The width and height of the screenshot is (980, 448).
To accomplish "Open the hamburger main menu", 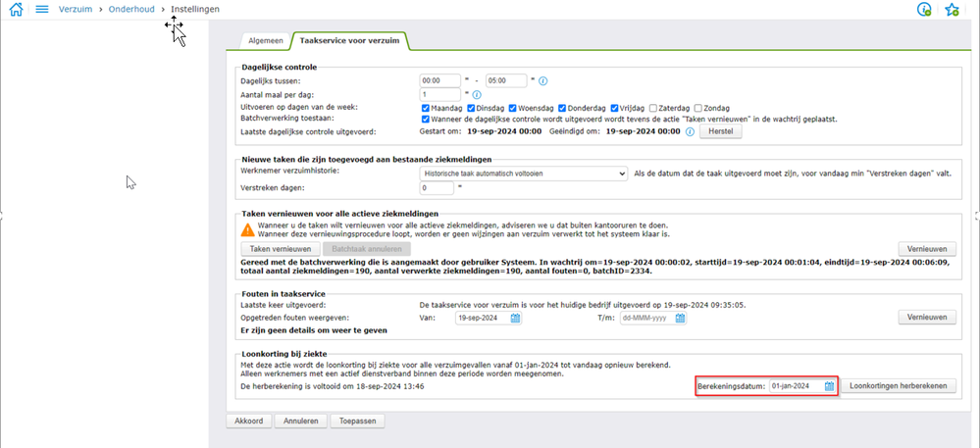I will (42, 10).
